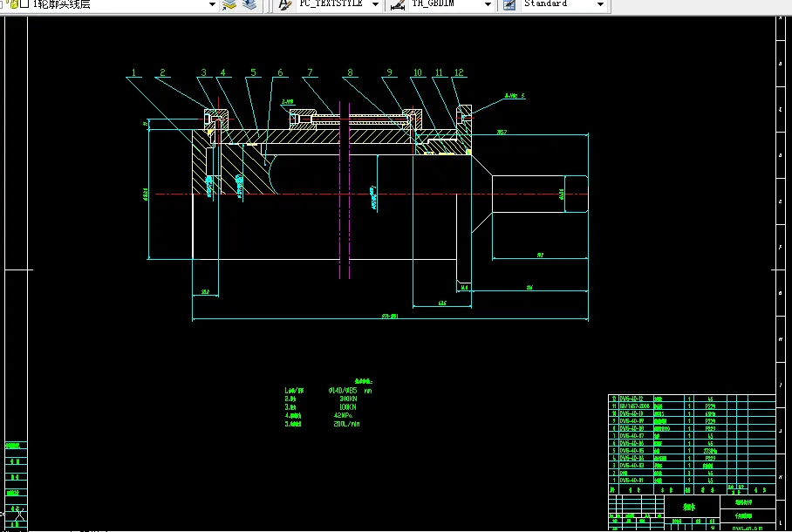Expand the TH_GBDIM dimension style dropdown
The width and height of the screenshot is (792, 532).
point(488,4)
